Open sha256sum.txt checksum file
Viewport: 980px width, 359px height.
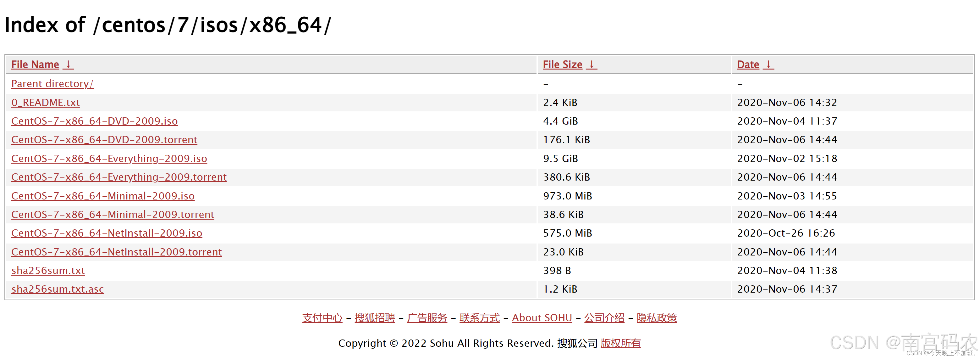point(48,270)
